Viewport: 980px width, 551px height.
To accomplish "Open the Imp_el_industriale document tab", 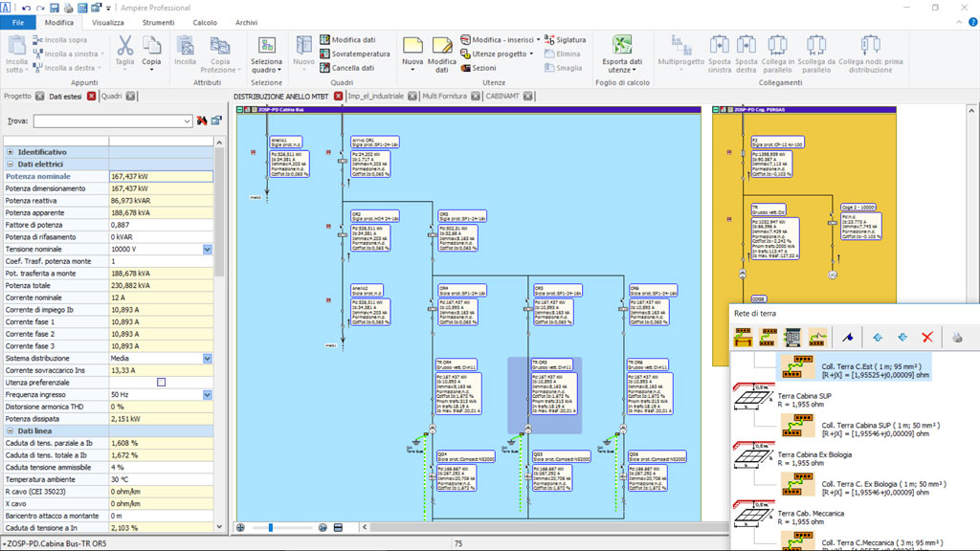I will [375, 97].
